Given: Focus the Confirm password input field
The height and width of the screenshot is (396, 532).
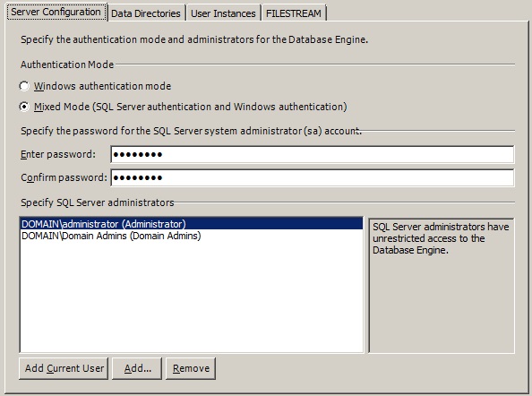Looking at the screenshot, I should (x=313, y=177).
